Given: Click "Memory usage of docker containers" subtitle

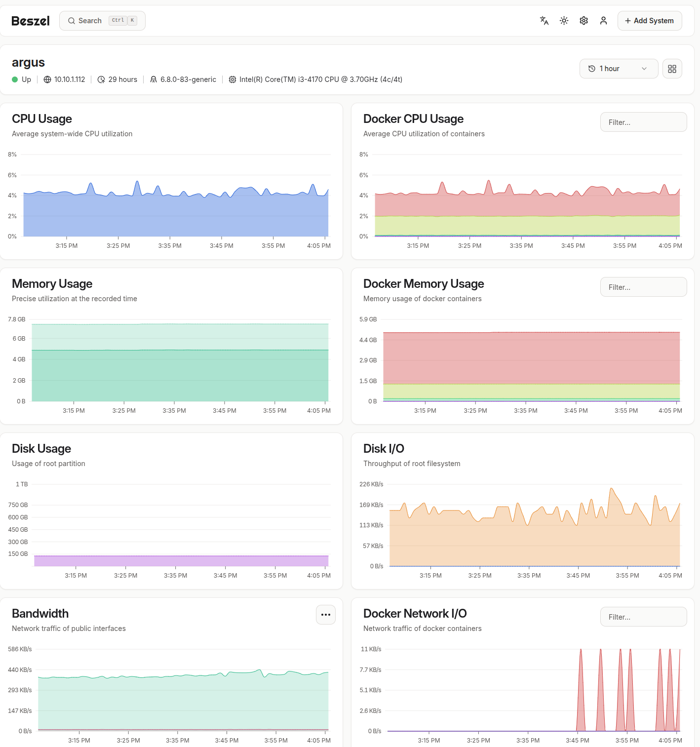Looking at the screenshot, I should click(x=422, y=299).
